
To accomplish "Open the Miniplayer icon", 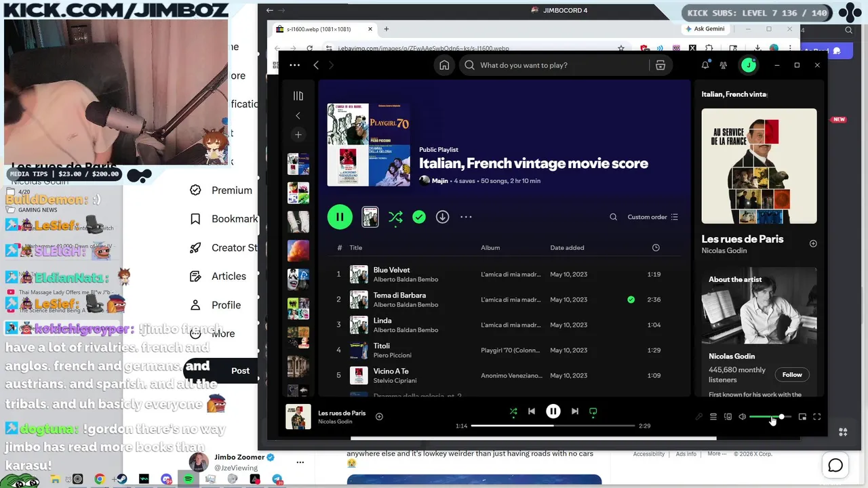I will tap(802, 417).
